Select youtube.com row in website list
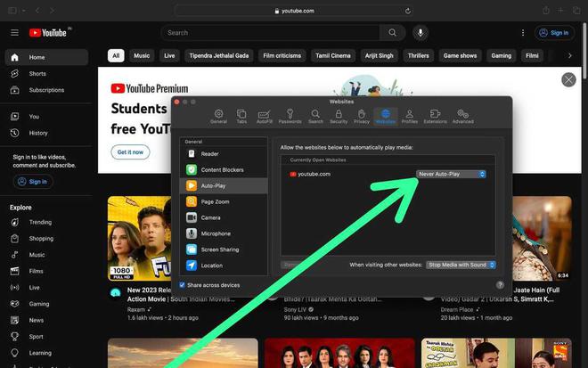The image size is (588, 368). (388, 174)
